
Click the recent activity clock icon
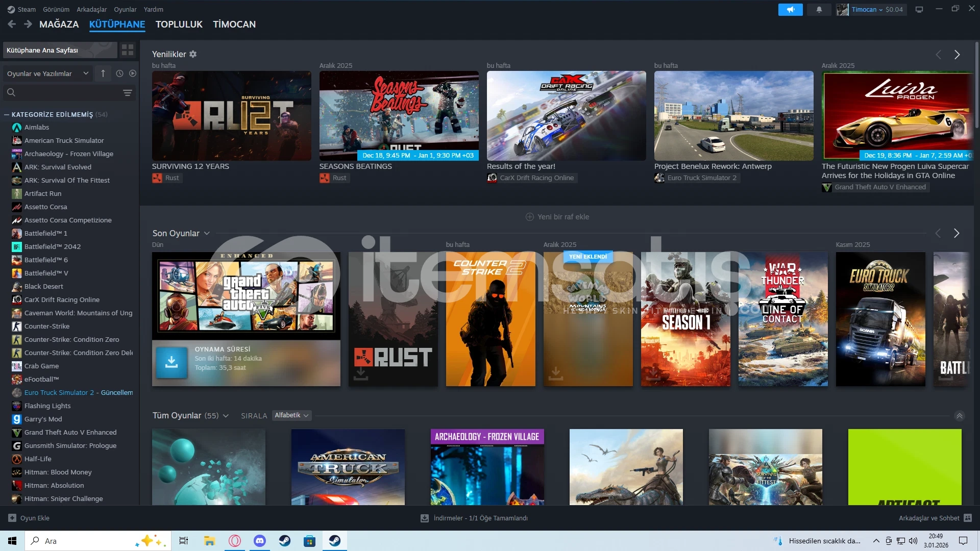119,73
